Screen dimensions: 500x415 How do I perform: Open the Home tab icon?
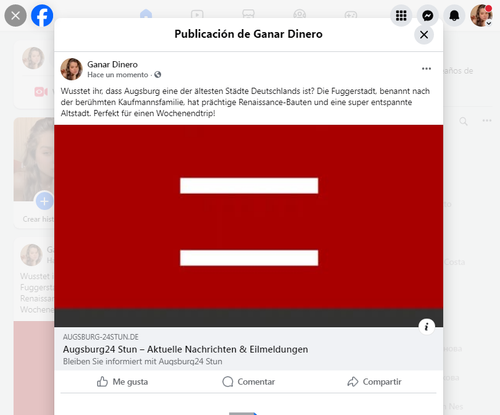click(146, 14)
